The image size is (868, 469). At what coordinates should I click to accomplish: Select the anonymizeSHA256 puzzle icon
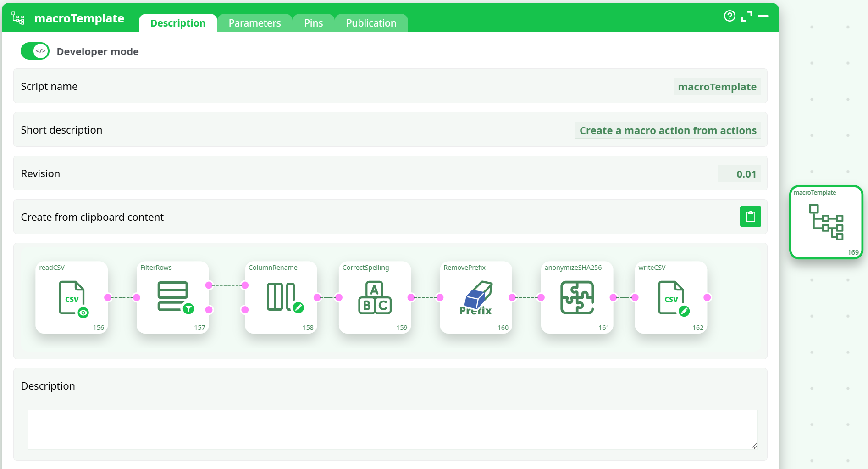pos(577,298)
